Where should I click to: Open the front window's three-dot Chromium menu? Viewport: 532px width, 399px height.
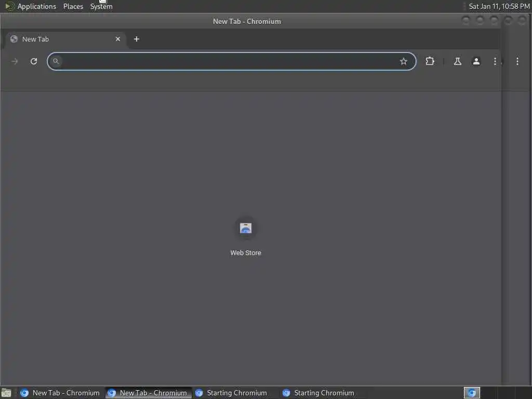(x=495, y=61)
